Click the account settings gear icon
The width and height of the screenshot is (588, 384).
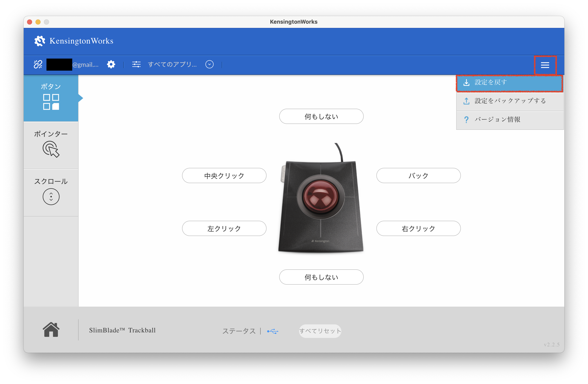(x=111, y=64)
